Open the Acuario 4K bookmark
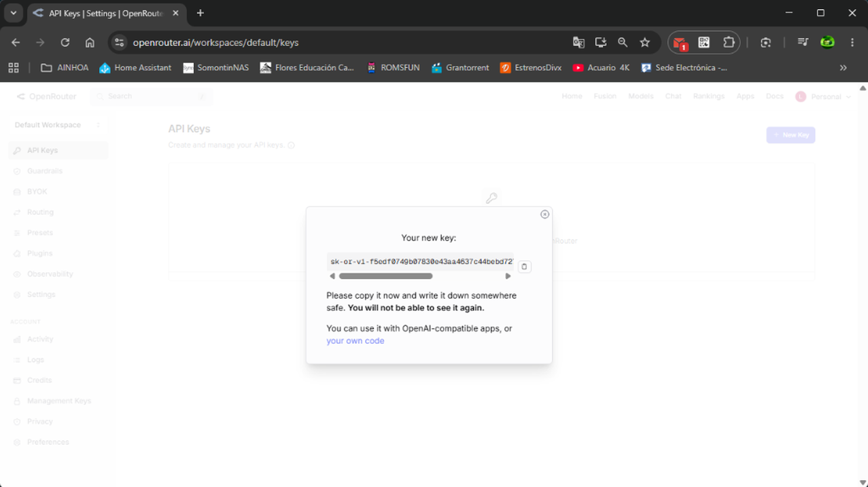The width and height of the screenshot is (868, 487). coord(602,67)
